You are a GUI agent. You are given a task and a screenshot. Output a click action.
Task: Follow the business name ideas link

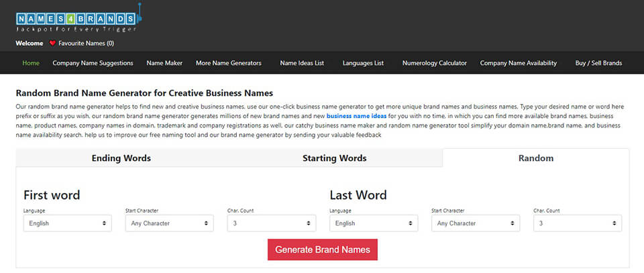click(x=356, y=116)
